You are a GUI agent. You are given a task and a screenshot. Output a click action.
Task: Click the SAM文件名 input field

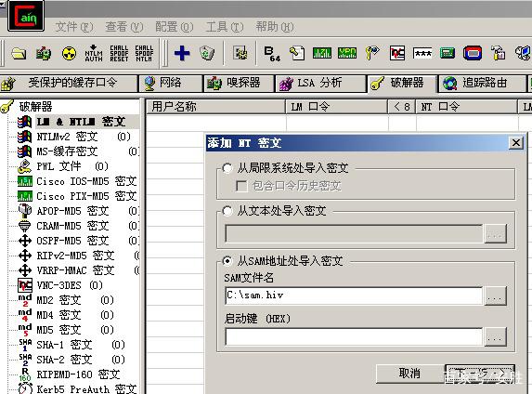click(354, 295)
